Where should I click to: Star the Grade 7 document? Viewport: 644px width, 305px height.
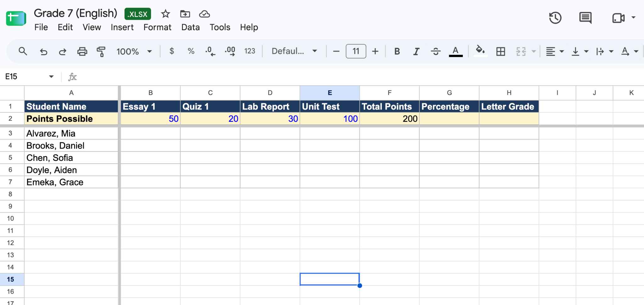click(x=165, y=14)
